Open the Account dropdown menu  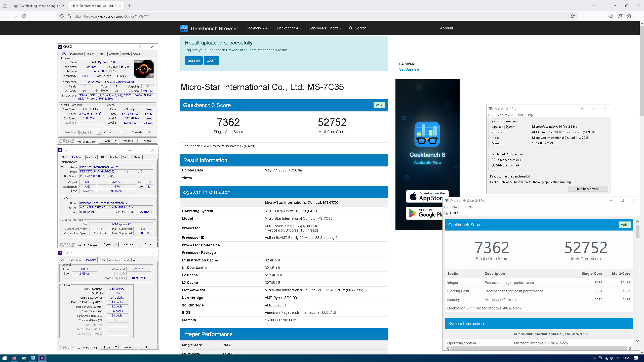[x=448, y=28]
